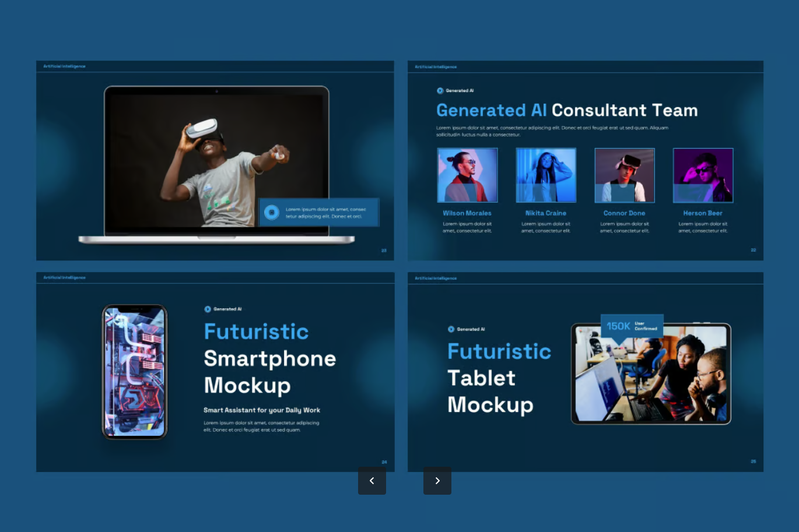Image resolution: width=799 pixels, height=532 pixels.
Task: Open the Generated AI Consultant Team slide
Action: (x=586, y=160)
